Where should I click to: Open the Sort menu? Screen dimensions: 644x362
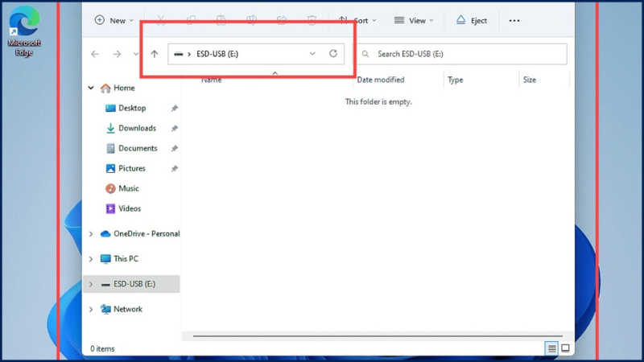[x=357, y=20]
